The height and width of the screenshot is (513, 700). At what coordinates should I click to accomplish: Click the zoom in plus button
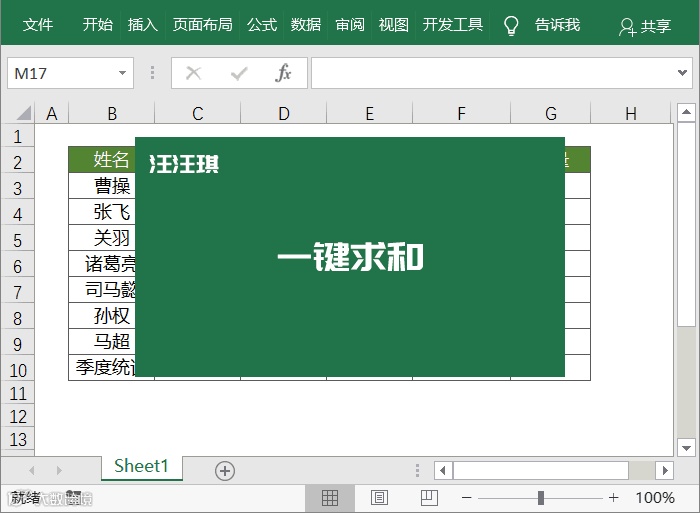coord(614,497)
